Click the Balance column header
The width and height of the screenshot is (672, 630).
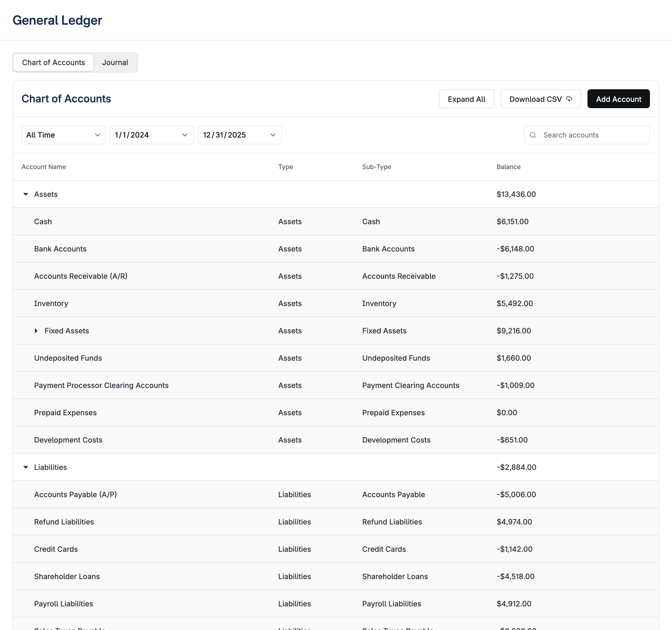pyautogui.click(x=508, y=167)
